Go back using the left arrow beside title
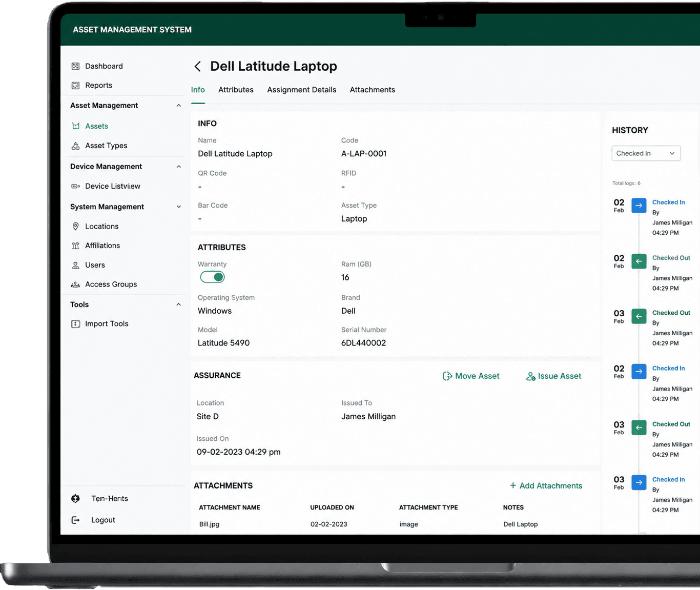700x590 pixels. click(197, 66)
